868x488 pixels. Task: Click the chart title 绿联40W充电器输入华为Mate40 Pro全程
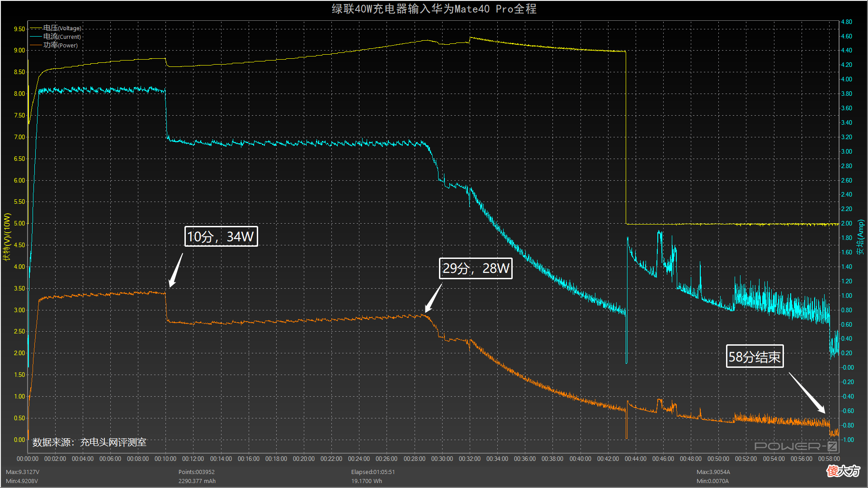point(434,9)
